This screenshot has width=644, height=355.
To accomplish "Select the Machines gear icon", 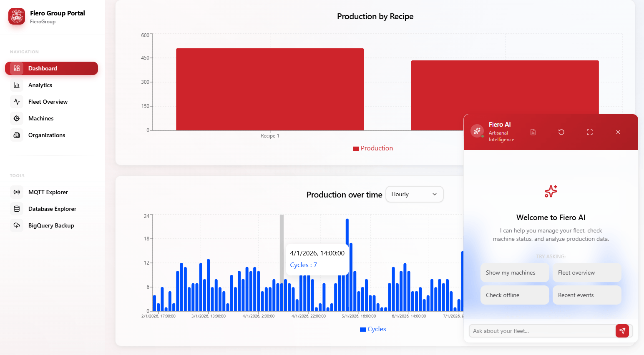I will point(16,118).
